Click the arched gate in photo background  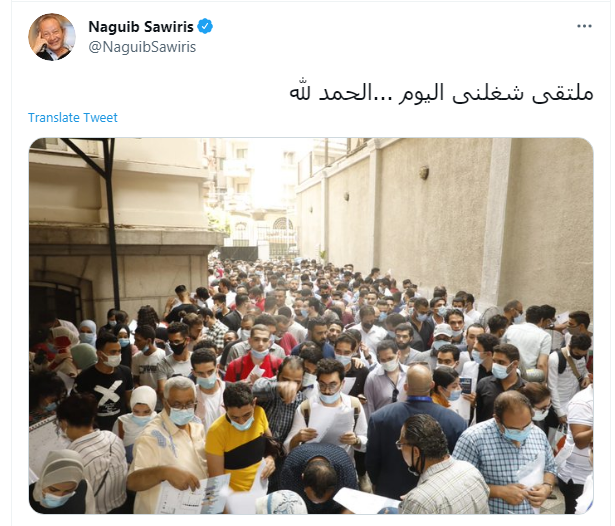pyautogui.click(x=282, y=235)
